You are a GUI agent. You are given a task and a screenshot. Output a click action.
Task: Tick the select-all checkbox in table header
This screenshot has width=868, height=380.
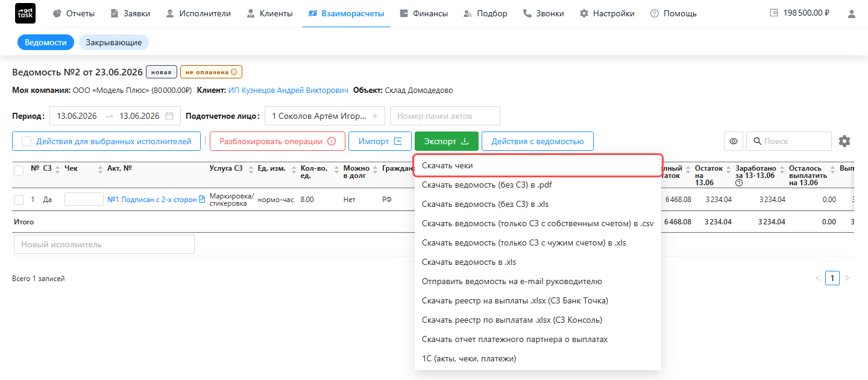[x=19, y=170]
